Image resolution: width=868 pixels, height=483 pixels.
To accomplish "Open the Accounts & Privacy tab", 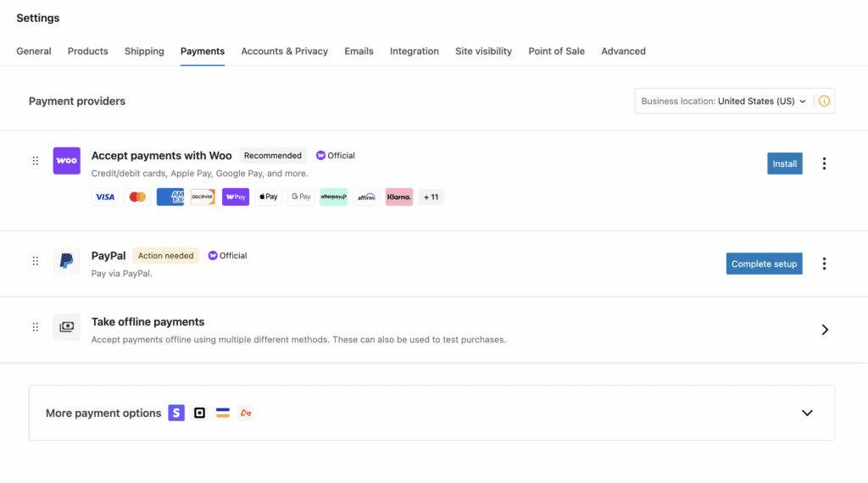I will pyautogui.click(x=285, y=51).
